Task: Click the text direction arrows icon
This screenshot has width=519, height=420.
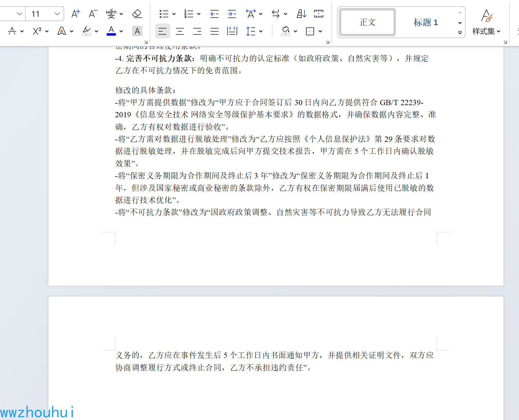Action: [x=275, y=14]
